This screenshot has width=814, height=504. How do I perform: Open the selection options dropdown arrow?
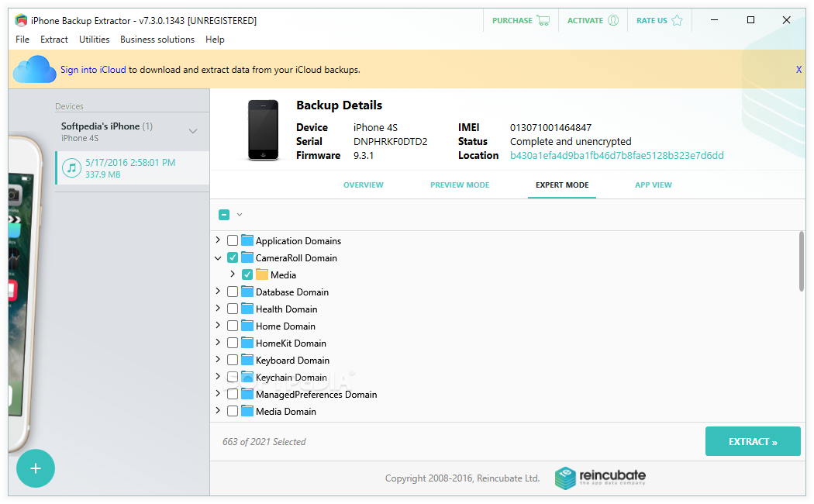(x=240, y=214)
